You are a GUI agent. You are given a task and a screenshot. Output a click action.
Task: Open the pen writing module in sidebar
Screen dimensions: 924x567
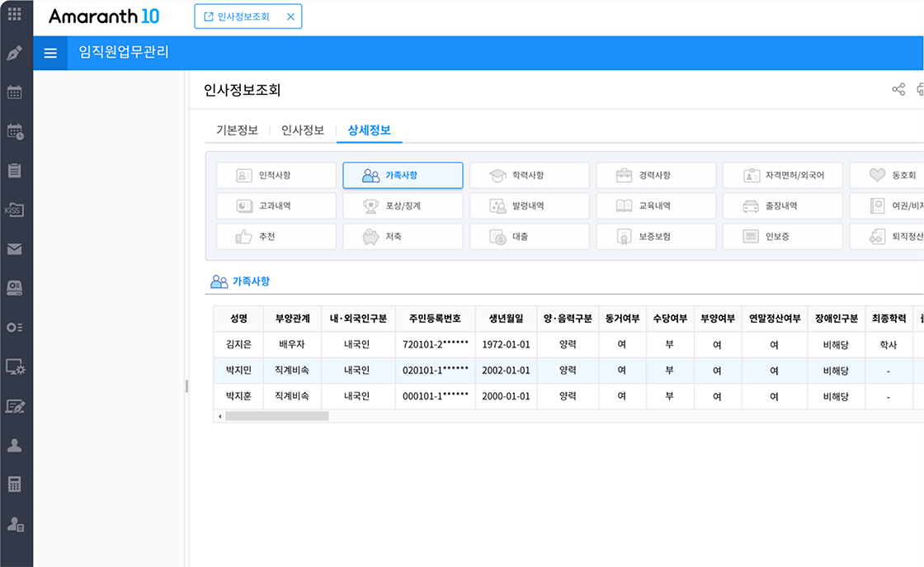(x=15, y=53)
